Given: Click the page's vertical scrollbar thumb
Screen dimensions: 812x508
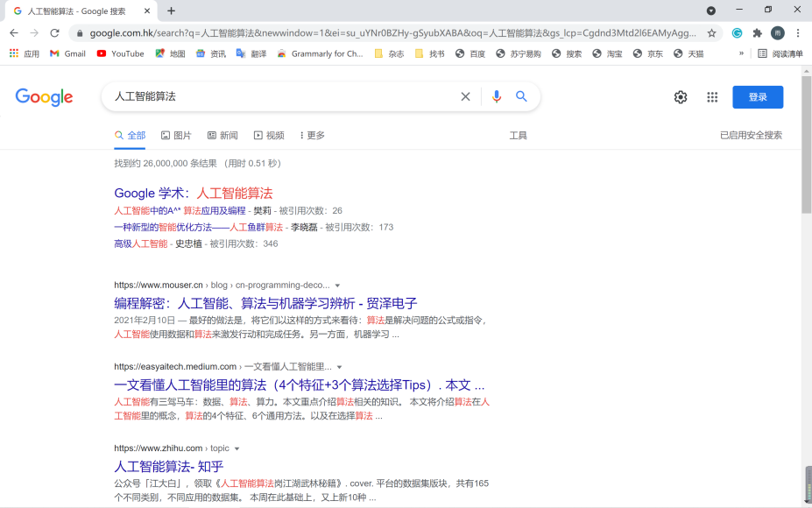Looking at the screenshot, I should click(806, 145).
